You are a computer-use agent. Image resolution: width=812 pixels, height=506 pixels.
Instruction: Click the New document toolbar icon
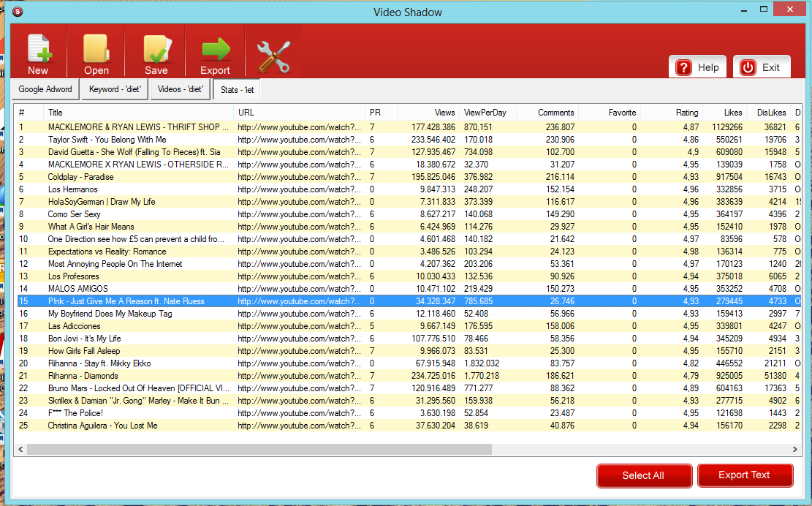click(x=38, y=54)
